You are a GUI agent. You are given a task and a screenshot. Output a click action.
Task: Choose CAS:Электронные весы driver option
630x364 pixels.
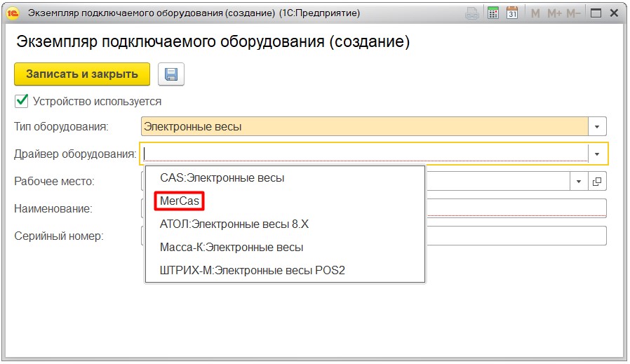pos(222,178)
